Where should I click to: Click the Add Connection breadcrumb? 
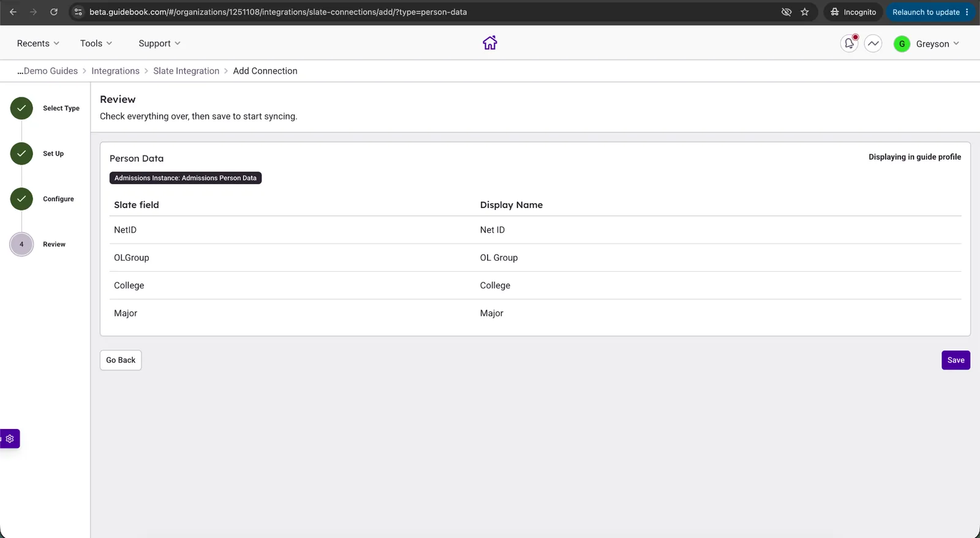coord(265,71)
